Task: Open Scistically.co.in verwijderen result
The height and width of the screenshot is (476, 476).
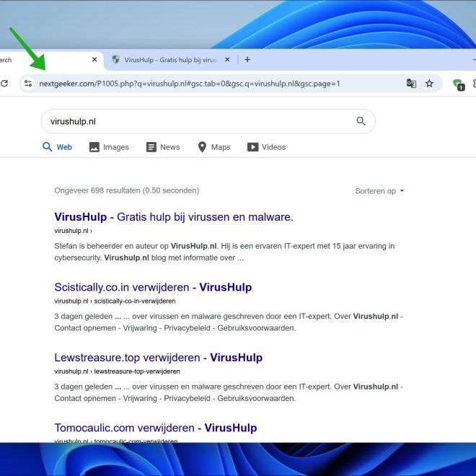Action: [153, 287]
